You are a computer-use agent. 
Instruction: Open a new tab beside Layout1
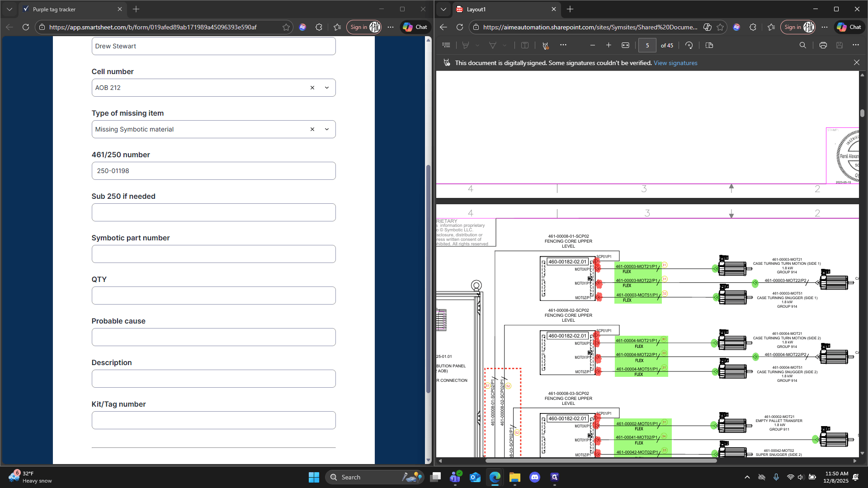click(x=570, y=9)
